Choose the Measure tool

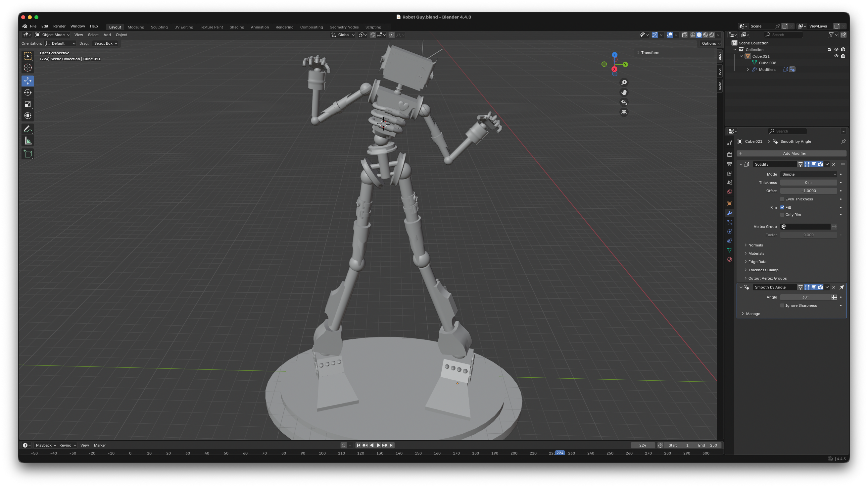click(27, 141)
